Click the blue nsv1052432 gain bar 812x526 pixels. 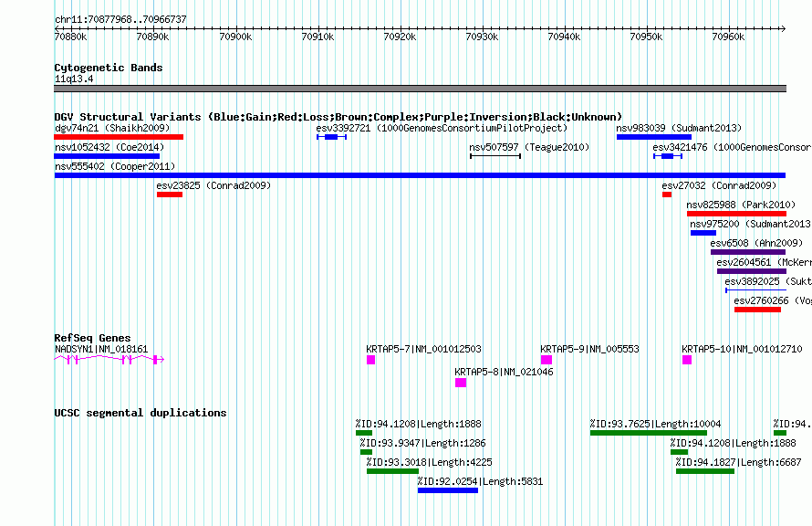coord(107,156)
